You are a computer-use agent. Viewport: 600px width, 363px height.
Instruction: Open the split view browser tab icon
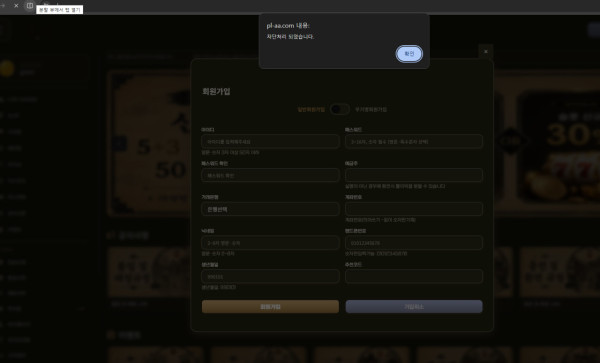click(29, 6)
